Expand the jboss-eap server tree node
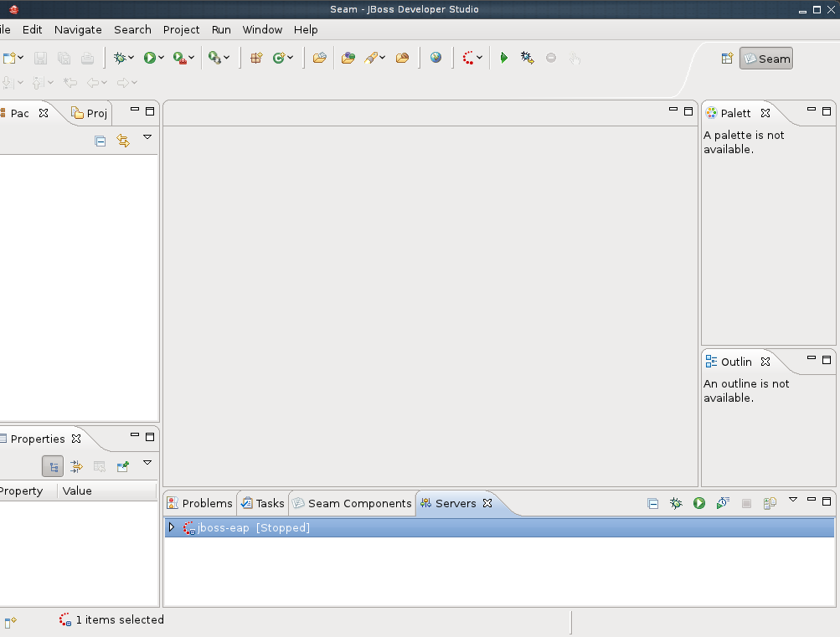 [x=172, y=527]
